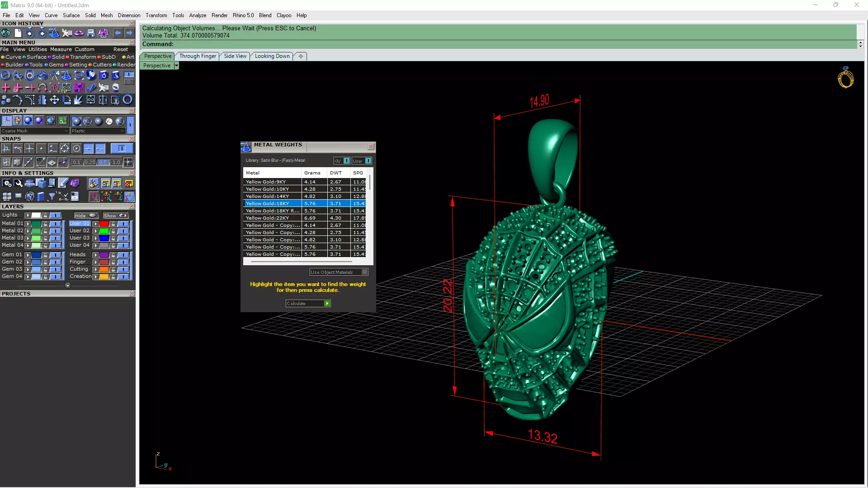Click the save floppy-disk icon in Icon History
The width and height of the screenshot is (868, 488).
(91, 33)
